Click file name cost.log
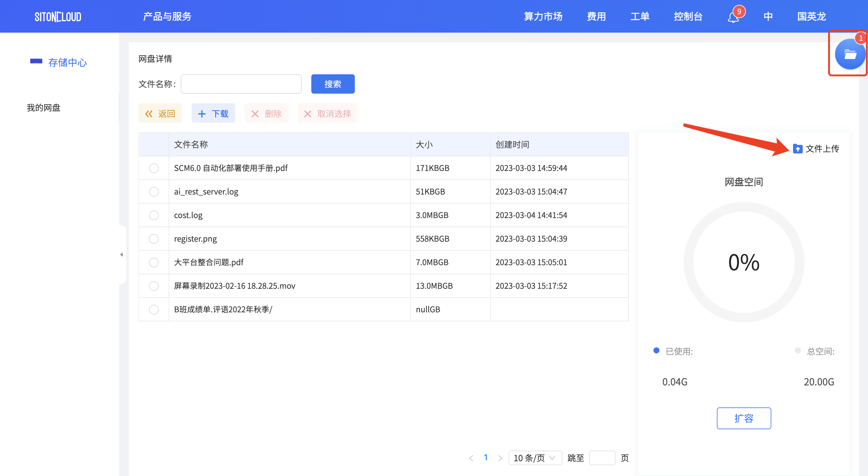868x476 pixels. click(188, 215)
